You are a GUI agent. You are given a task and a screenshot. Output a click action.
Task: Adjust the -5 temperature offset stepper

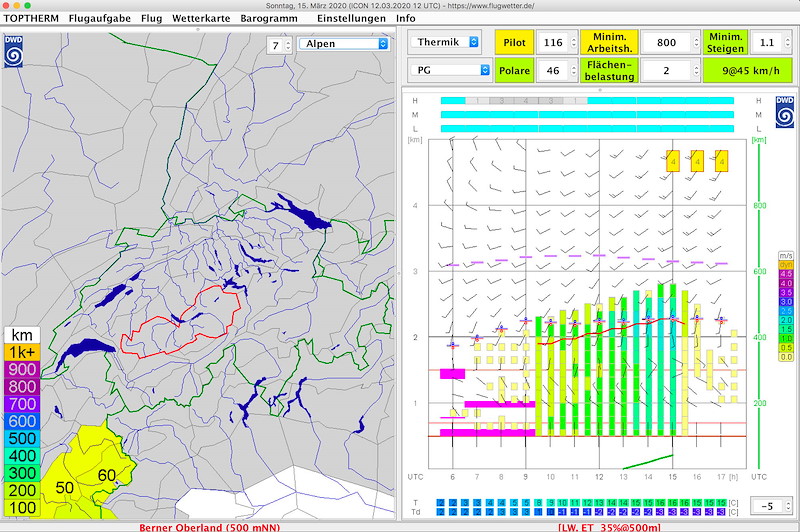788,506
